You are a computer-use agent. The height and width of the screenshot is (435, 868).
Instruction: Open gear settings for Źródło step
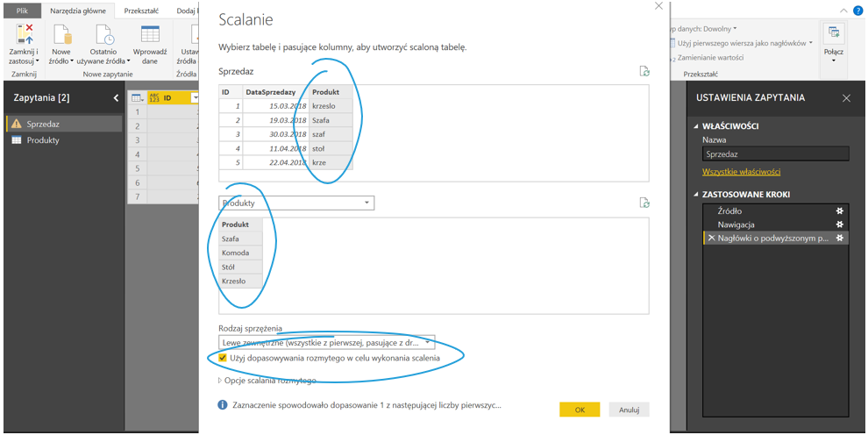[x=839, y=211]
